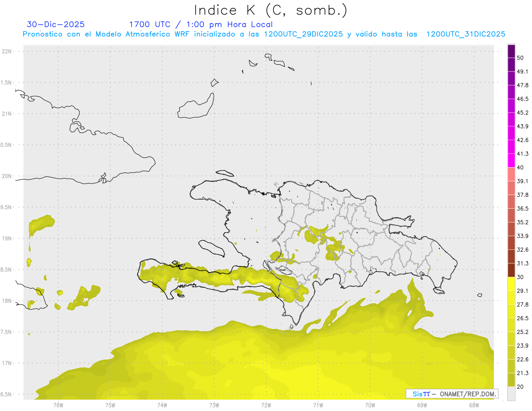Click the '32.6' colorbar label
The height and width of the screenshot is (411, 532).
(523, 250)
